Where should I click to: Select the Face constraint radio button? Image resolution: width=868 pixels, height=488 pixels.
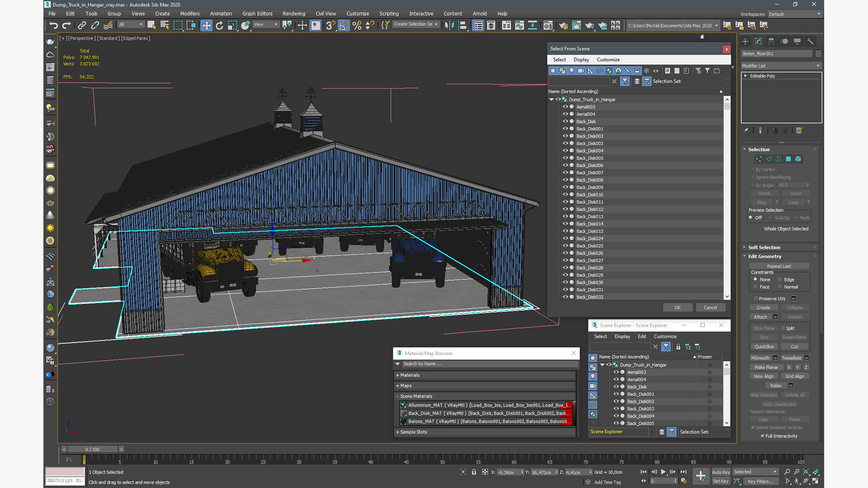tap(755, 287)
